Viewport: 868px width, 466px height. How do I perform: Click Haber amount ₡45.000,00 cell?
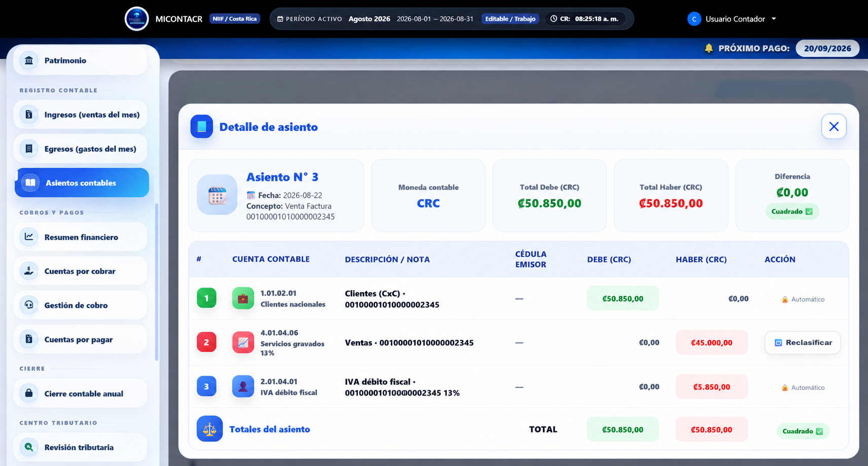tap(711, 343)
